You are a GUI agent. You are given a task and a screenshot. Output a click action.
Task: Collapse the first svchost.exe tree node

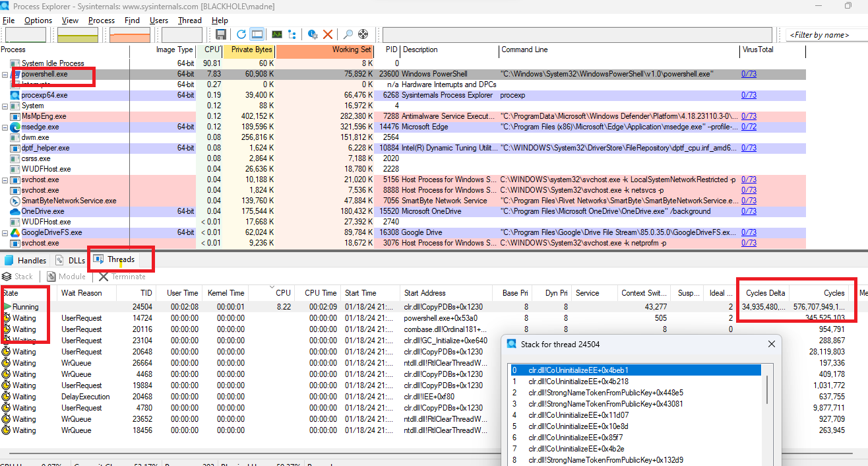tap(5, 180)
